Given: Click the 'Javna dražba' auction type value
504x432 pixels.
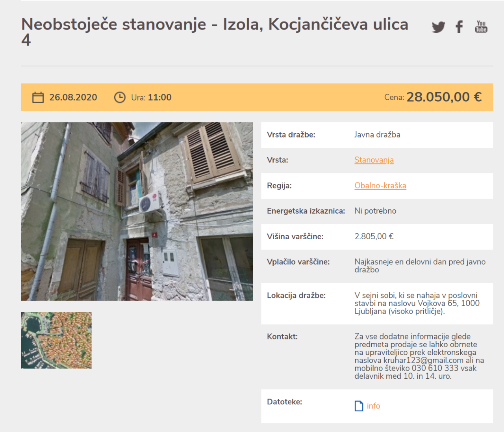Looking at the screenshot, I should click(377, 135).
